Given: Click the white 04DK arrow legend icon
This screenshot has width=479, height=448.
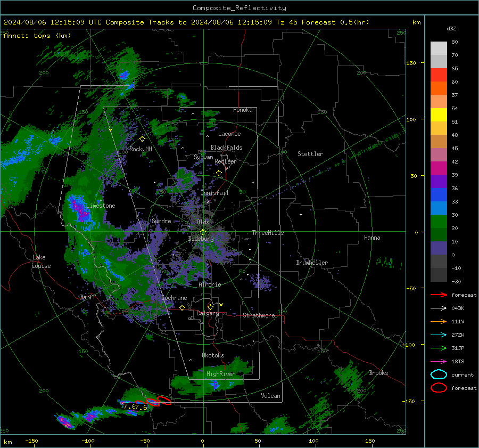Looking at the screenshot, I should click(x=439, y=308).
